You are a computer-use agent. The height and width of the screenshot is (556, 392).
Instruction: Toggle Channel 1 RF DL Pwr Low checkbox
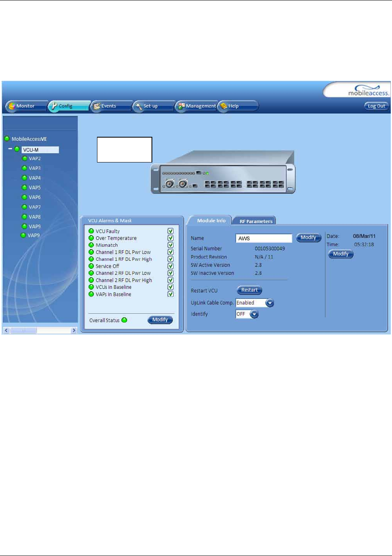(170, 252)
